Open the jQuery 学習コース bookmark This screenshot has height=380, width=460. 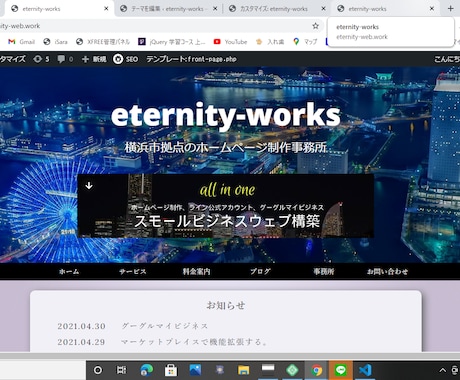point(172,42)
